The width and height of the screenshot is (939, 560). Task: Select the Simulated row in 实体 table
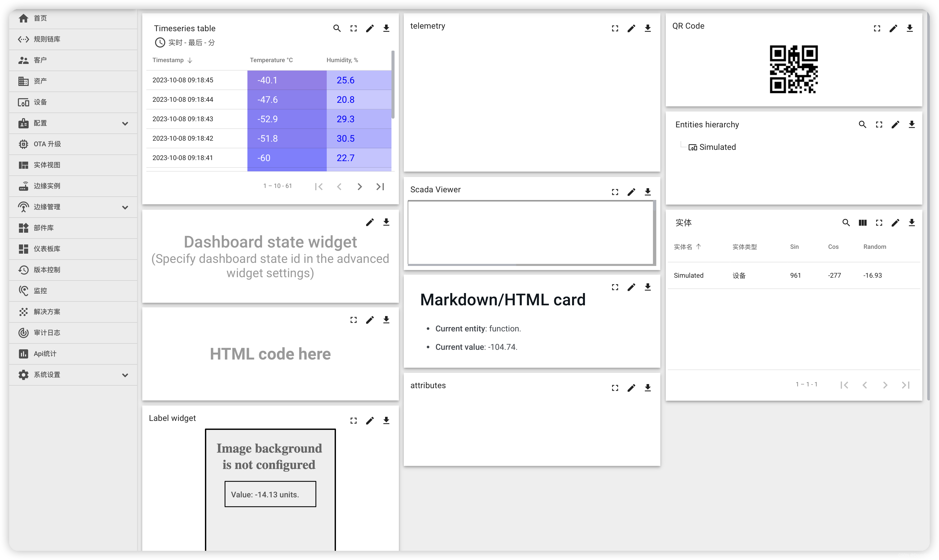click(794, 275)
